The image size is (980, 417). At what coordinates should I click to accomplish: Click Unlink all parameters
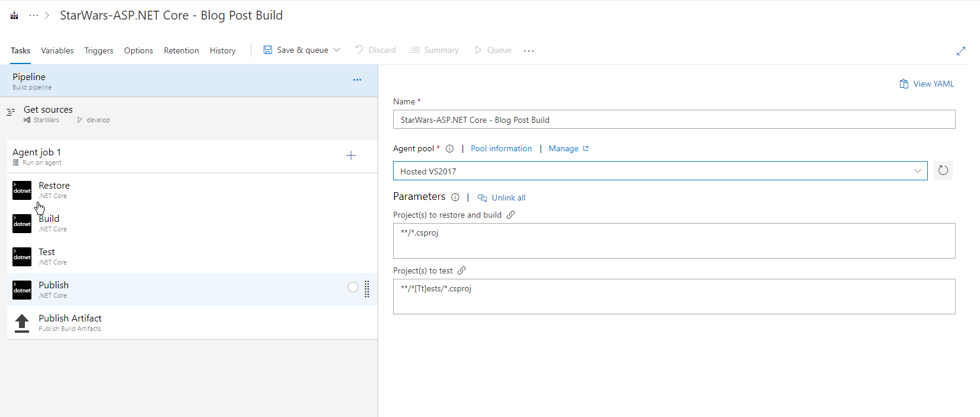(x=502, y=198)
